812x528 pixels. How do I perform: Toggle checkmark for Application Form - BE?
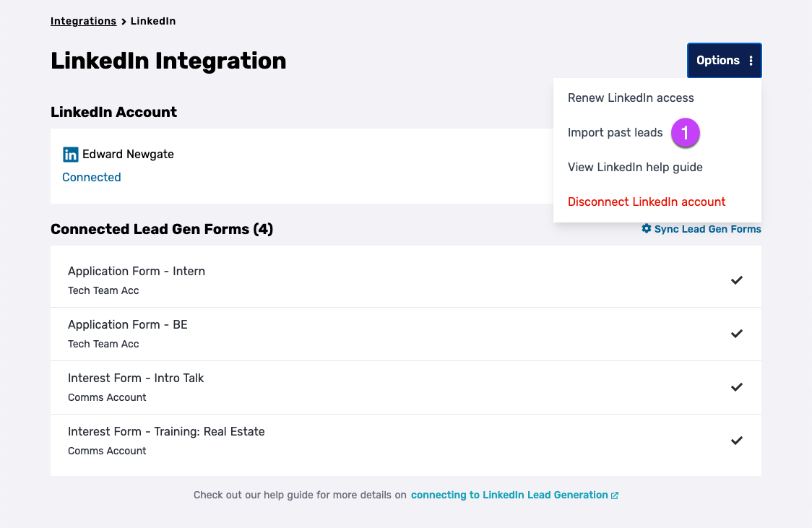coord(736,334)
